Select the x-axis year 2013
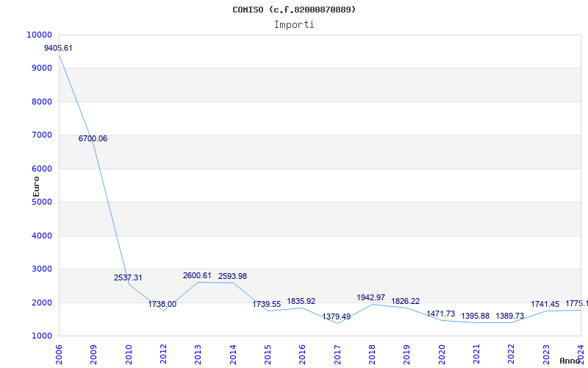This screenshot has width=588, height=368. pos(198,355)
